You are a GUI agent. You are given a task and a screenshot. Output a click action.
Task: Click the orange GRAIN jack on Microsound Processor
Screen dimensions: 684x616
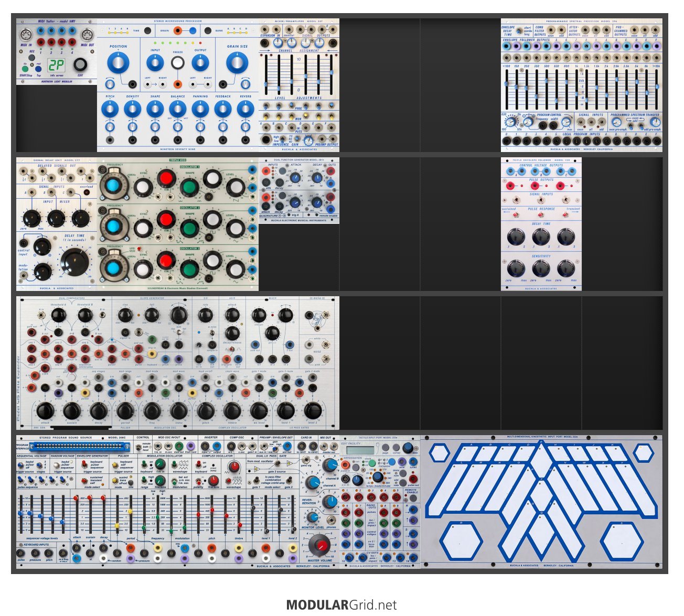point(178,30)
